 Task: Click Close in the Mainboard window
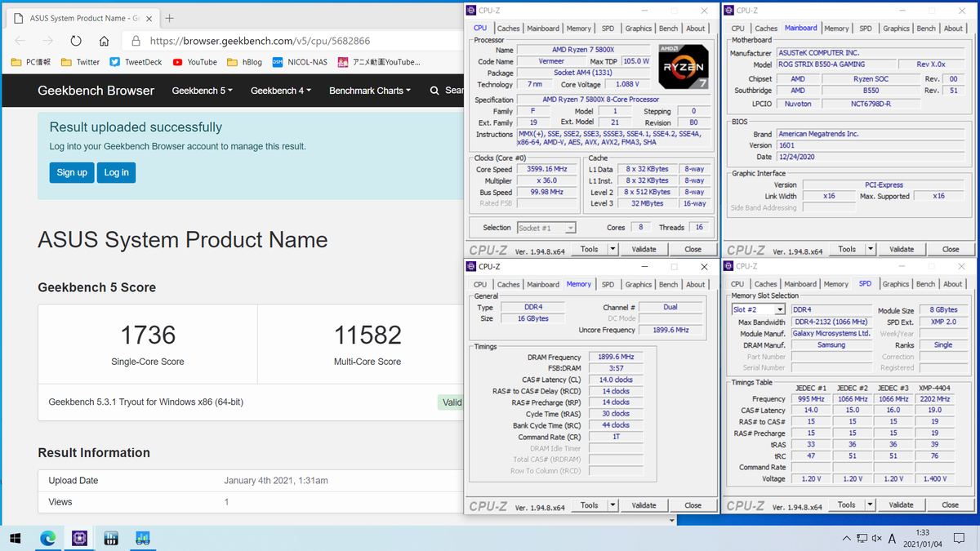pos(950,250)
